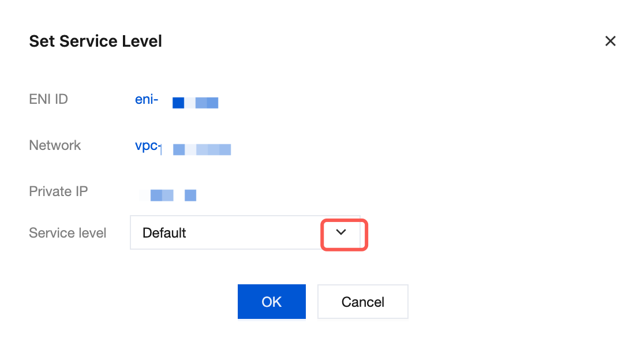Screen dimensions: 644x346
Task: Open the 'eni-' ENI ID link
Action: tap(147, 99)
